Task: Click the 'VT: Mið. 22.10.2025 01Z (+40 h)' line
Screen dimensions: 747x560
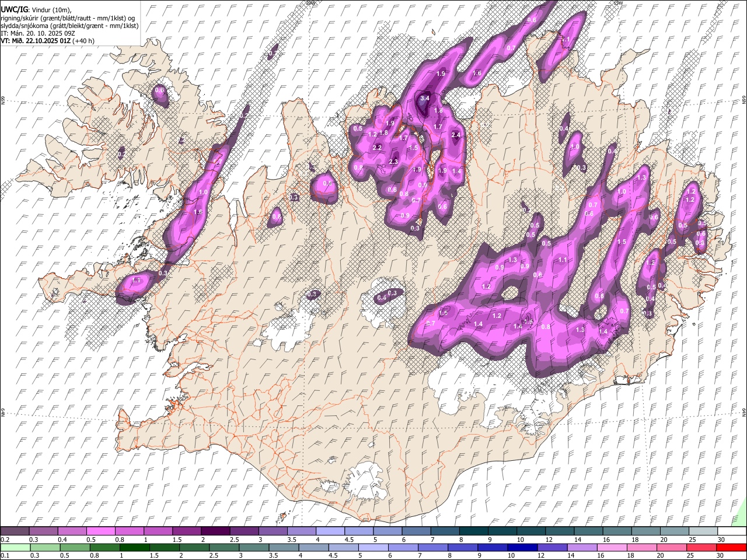Action: coord(47,41)
